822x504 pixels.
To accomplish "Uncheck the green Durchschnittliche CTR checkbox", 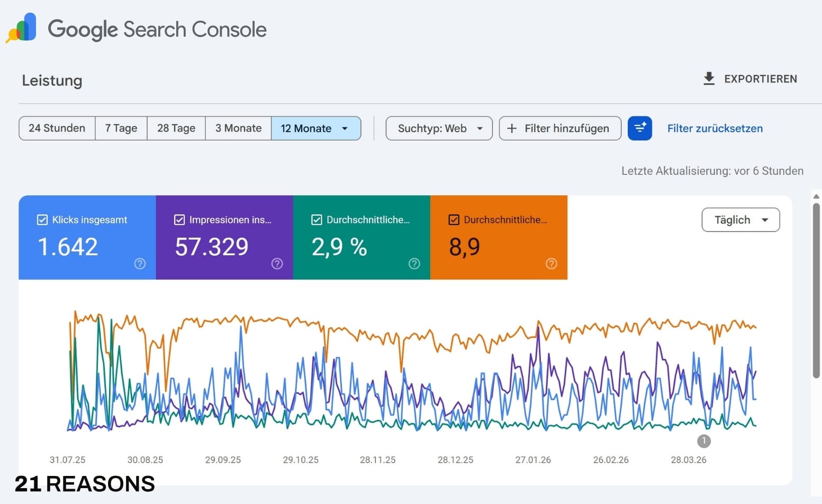I will pyautogui.click(x=317, y=220).
